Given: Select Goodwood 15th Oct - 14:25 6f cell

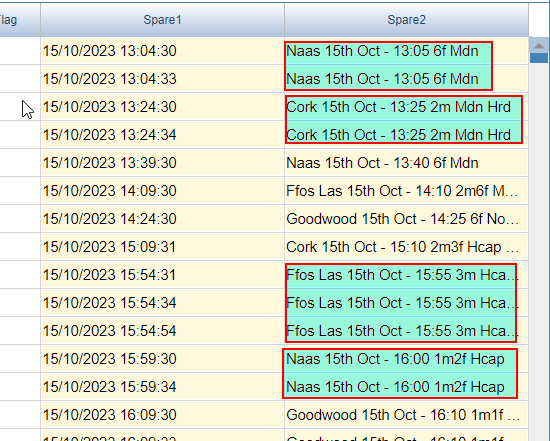Looking at the screenshot, I should point(406,219).
